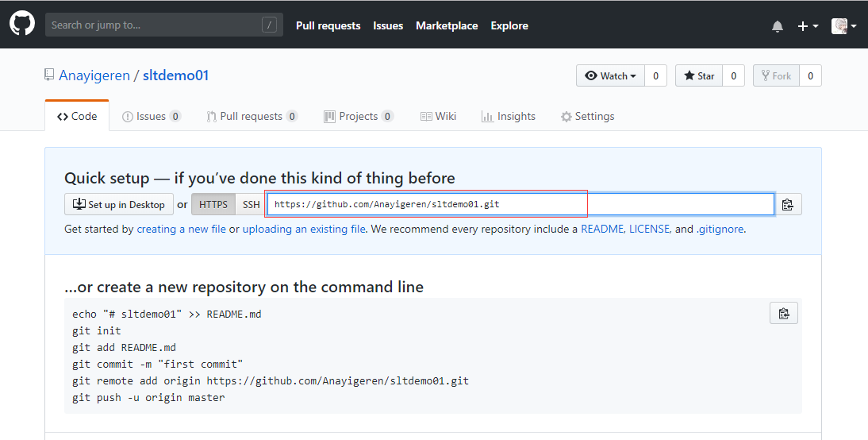Switch to the repository Issues tab
Viewport: 868px width, 440px height.
(x=151, y=117)
